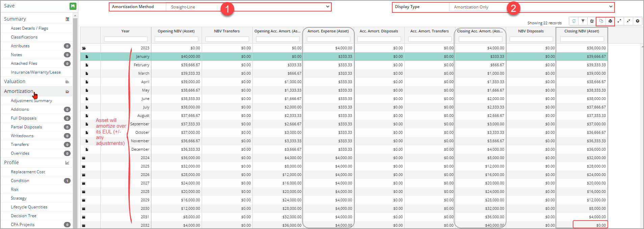Select Full Disposals in the sidebar
Viewport: 644px width, 229px height.
[x=24, y=118]
